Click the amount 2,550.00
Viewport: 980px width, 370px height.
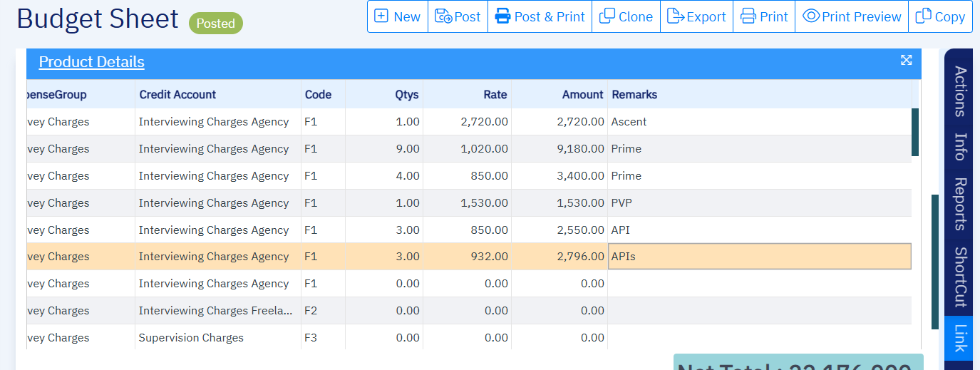tap(559, 230)
